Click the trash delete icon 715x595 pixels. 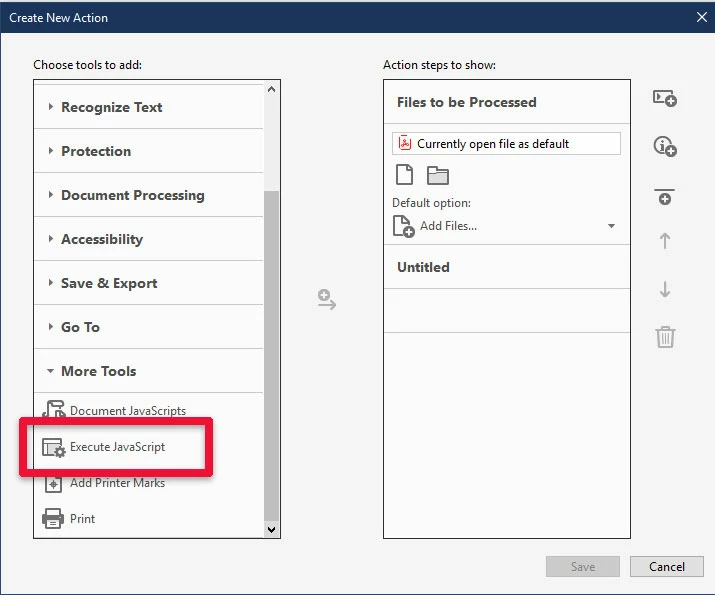pyautogui.click(x=665, y=337)
